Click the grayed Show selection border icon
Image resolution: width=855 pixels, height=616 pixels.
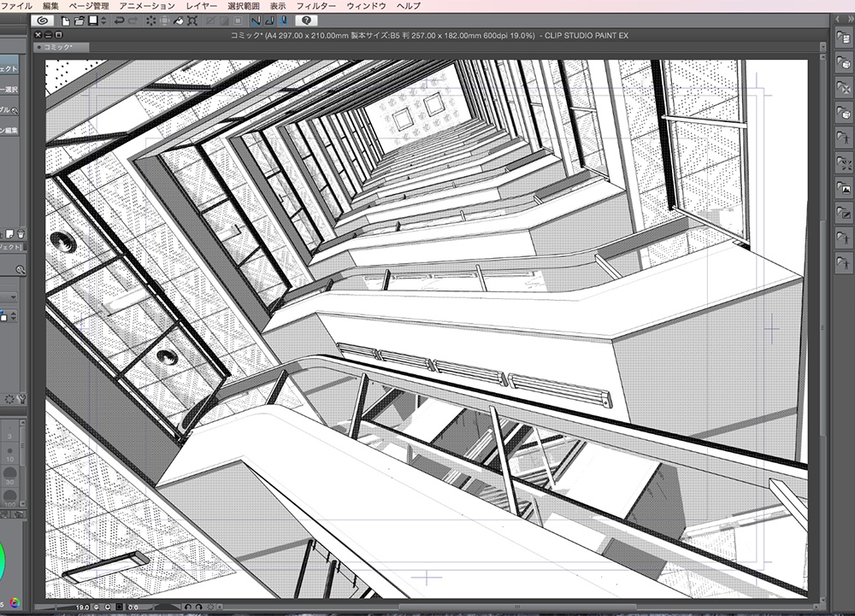pos(237,21)
